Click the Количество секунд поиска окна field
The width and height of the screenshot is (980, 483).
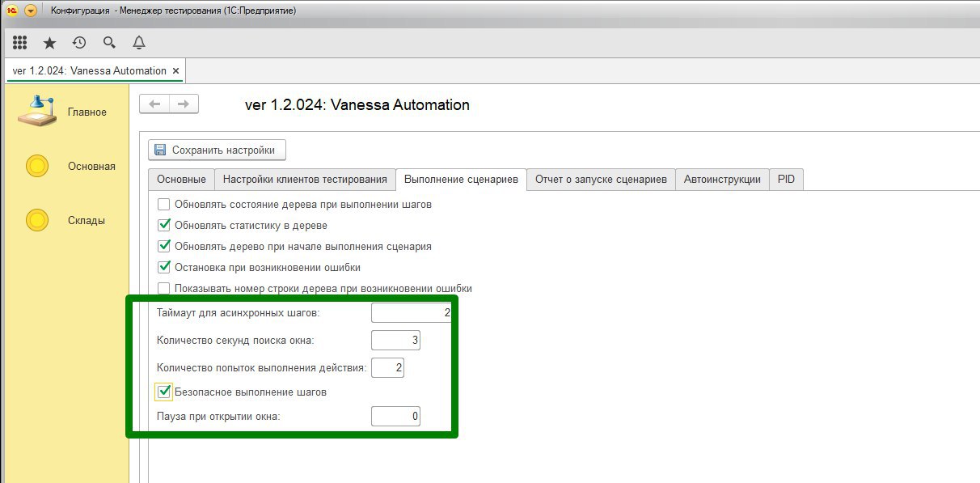point(395,341)
